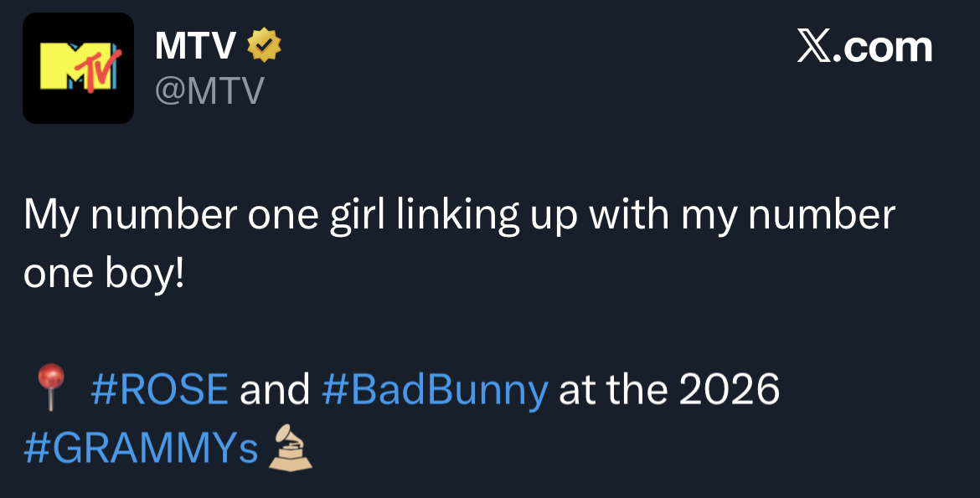The width and height of the screenshot is (980, 498).
Task: Click 'with my number' in the post
Action: [x=742, y=216]
